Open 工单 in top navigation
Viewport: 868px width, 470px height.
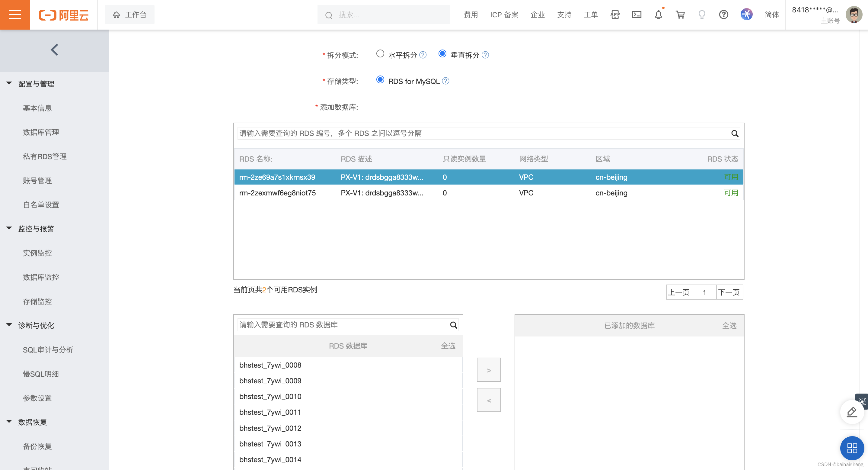pyautogui.click(x=591, y=14)
